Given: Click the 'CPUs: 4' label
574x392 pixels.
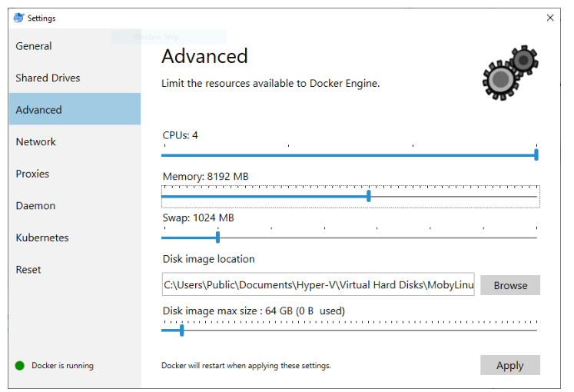Looking at the screenshot, I should tap(180, 135).
